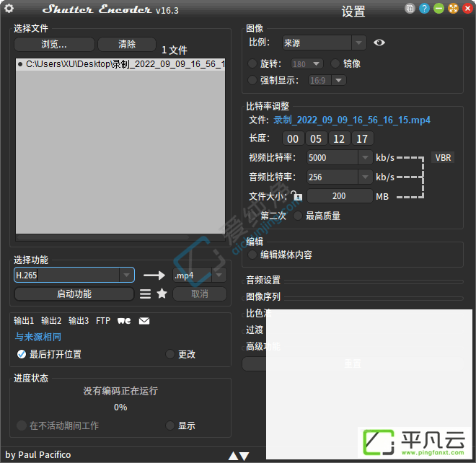This screenshot has height=463, width=476.
Task: Minimize window with the green button
Action: (x=438, y=9)
